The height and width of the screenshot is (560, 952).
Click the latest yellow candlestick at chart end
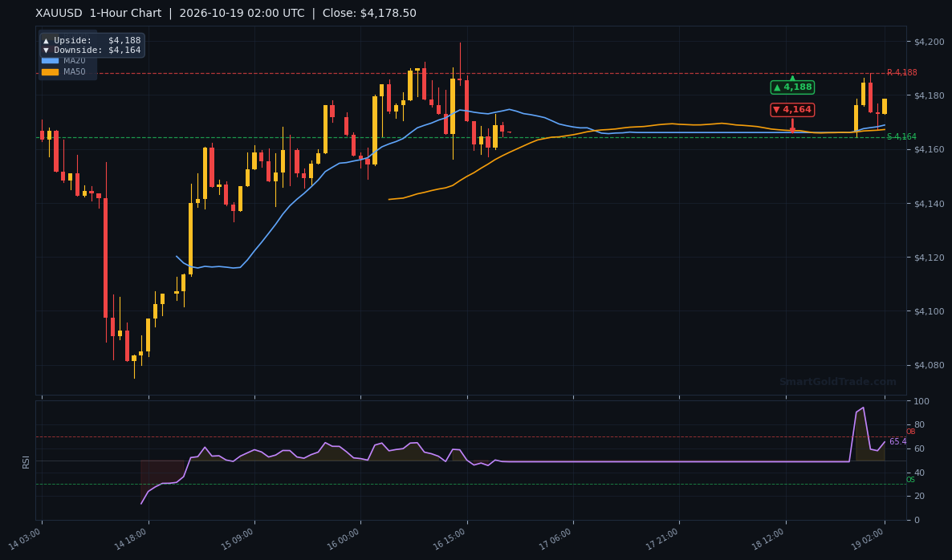[x=885, y=106]
